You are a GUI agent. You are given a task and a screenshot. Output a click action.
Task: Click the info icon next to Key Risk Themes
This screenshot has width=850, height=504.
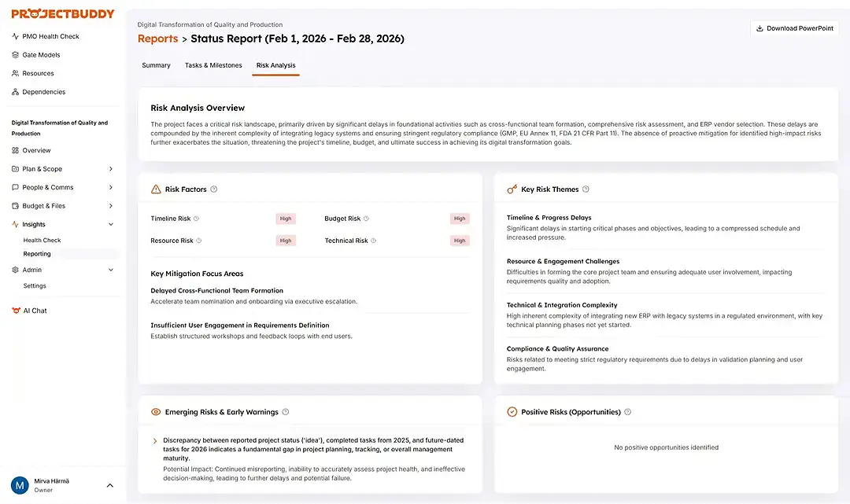586,189
